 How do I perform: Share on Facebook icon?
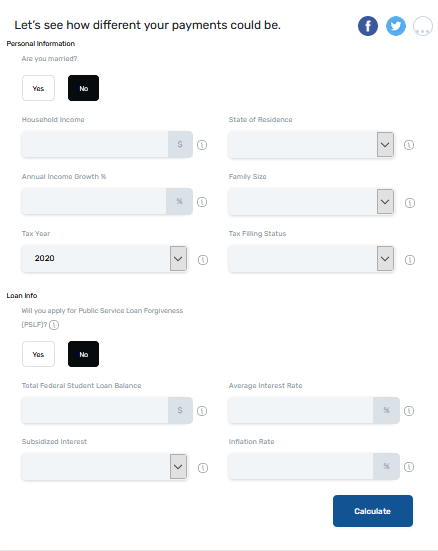pos(368,26)
